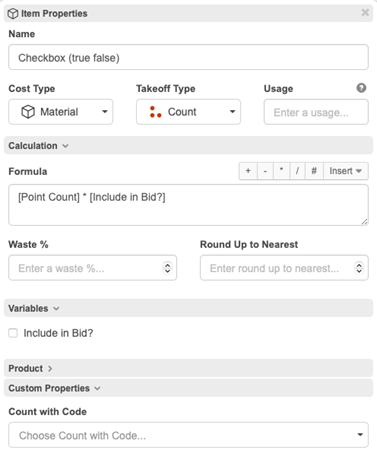Viewport: 377px width, 450px height.
Task: Open the Insert dropdown menu
Action: click(346, 171)
